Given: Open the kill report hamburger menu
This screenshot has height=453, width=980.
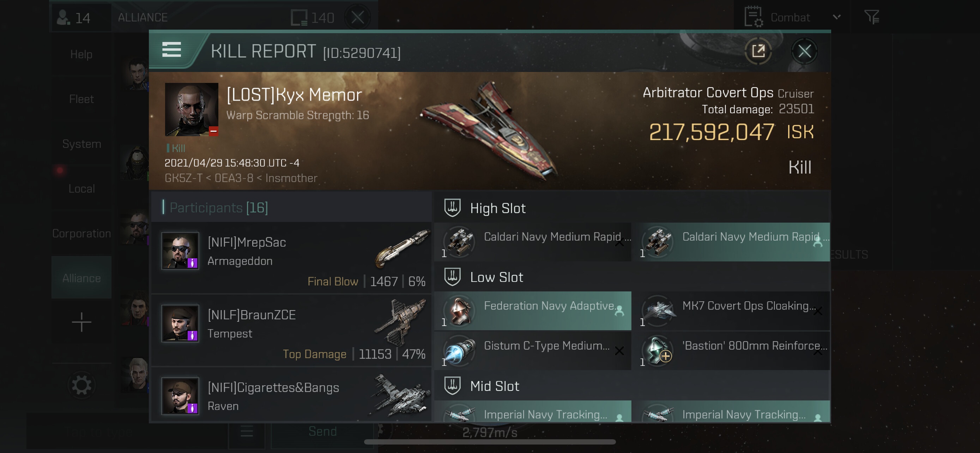Looking at the screenshot, I should pyautogui.click(x=171, y=50).
